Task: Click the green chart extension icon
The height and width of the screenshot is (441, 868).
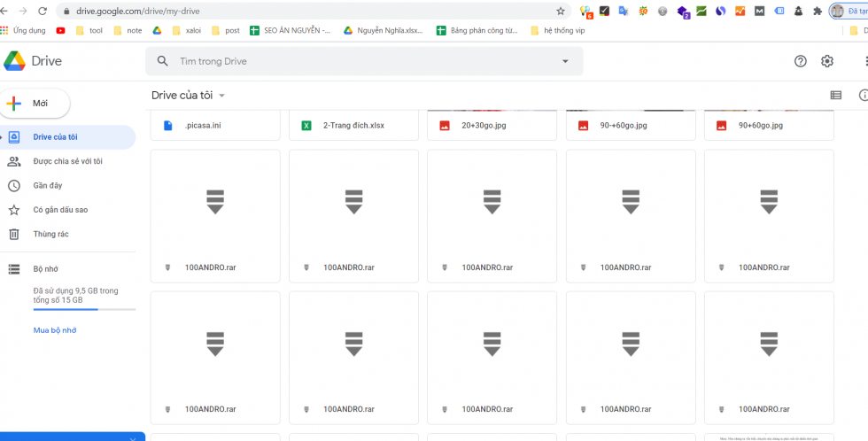Action: (701, 11)
